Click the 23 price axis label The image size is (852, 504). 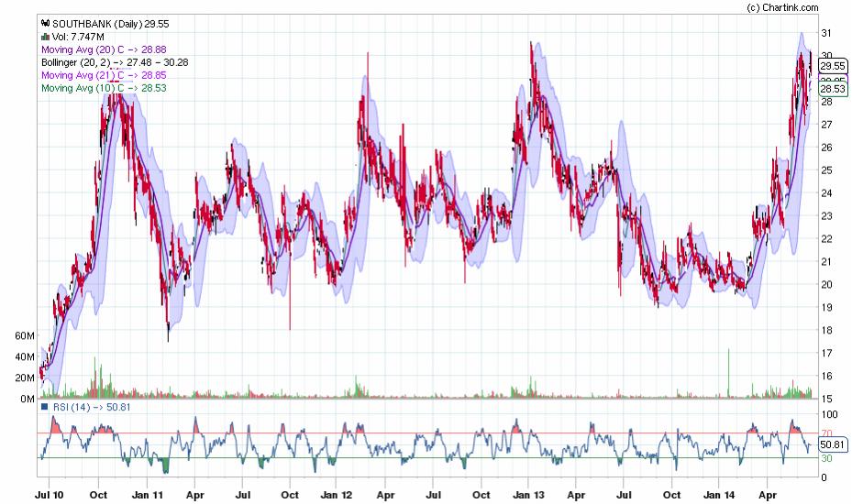(x=826, y=215)
